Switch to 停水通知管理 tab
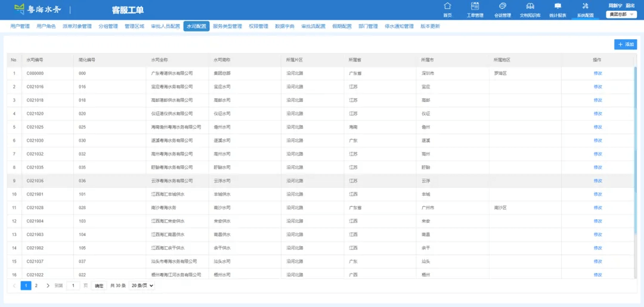This screenshot has width=644, height=307. [399, 26]
